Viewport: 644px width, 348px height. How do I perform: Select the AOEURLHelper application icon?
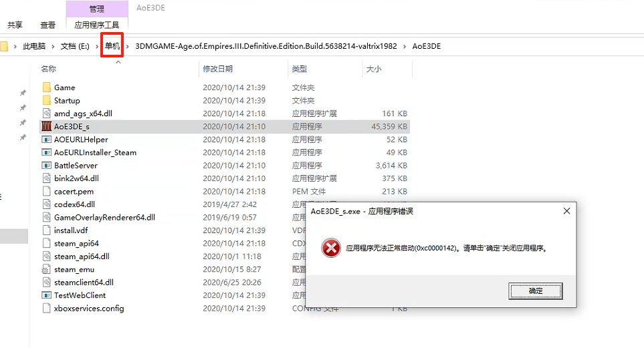pyautogui.click(x=46, y=140)
